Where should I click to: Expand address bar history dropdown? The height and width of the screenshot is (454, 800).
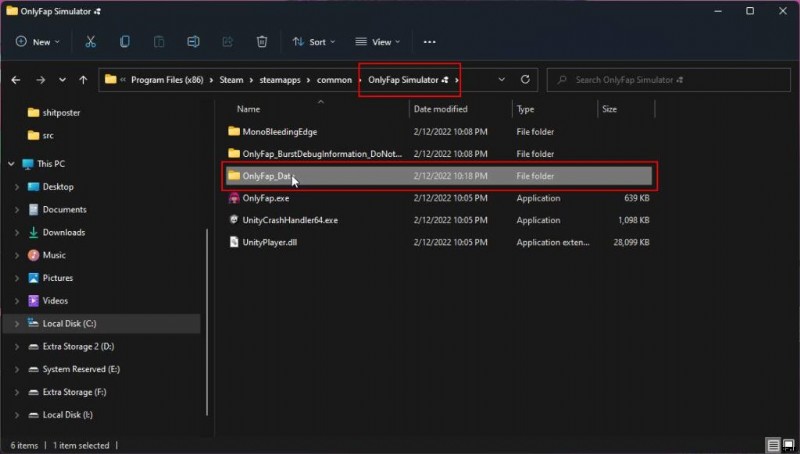point(502,80)
